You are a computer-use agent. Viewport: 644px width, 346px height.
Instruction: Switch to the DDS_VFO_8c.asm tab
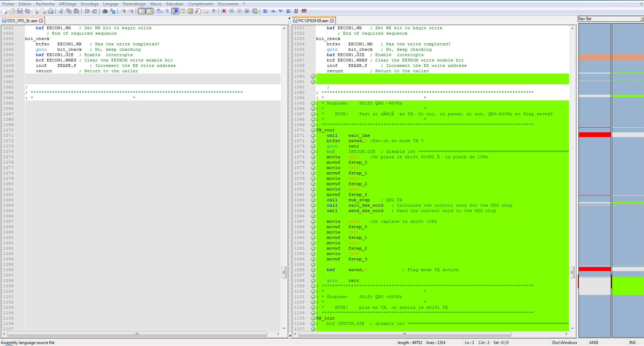20,20
